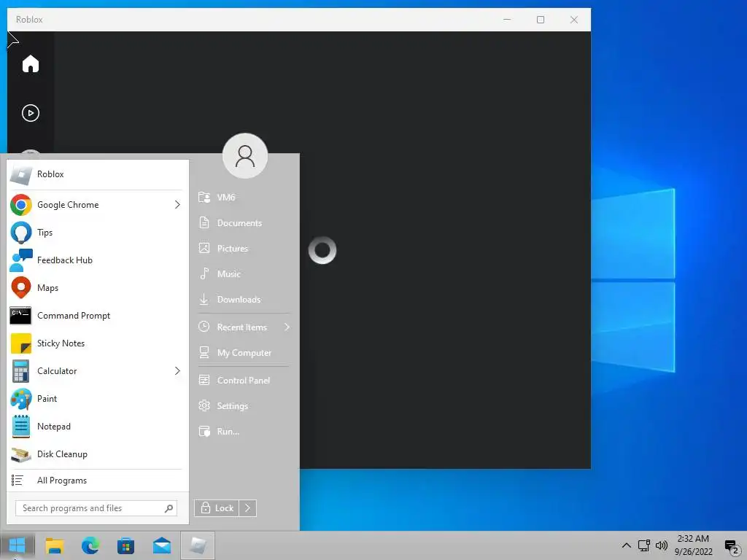747x560 pixels.
Task: Open Microsoft Store from taskbar
Action: pyautogui.click(x=125, y=545)
